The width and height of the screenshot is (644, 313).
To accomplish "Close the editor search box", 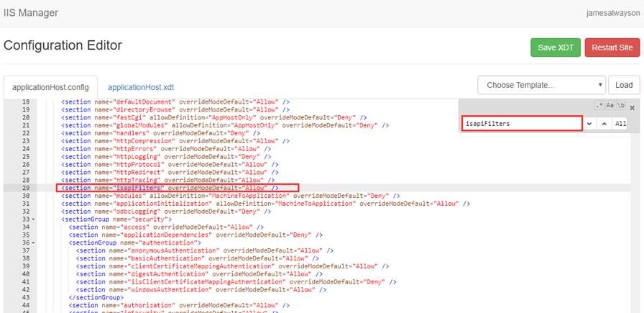I will [x=632, y=107].
